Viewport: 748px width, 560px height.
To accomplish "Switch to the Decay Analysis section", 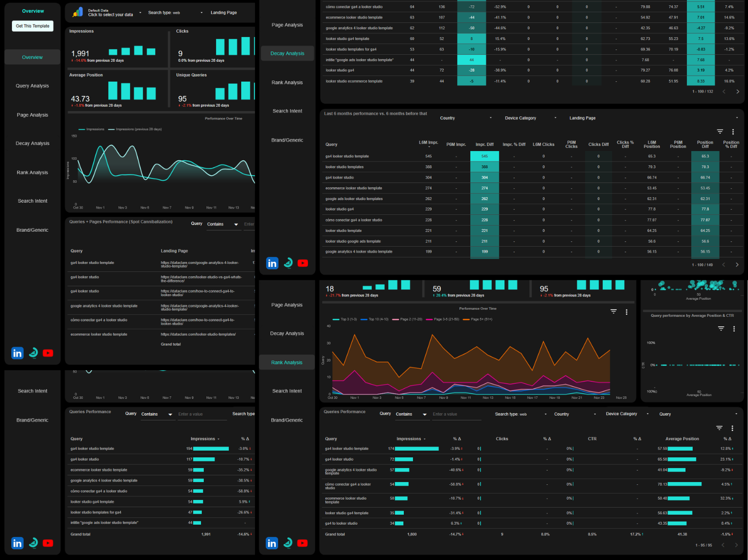I will pos(287,53).
